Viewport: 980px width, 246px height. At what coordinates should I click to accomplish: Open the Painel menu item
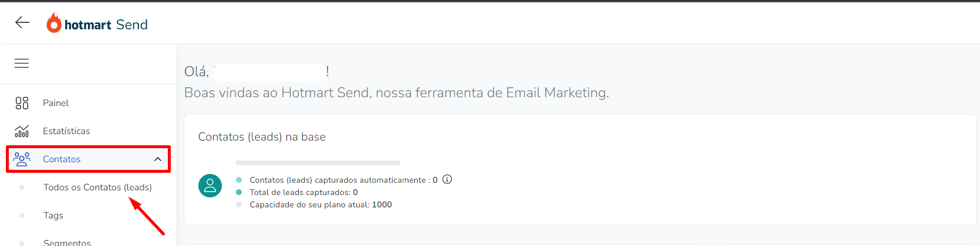click(56, 103)
